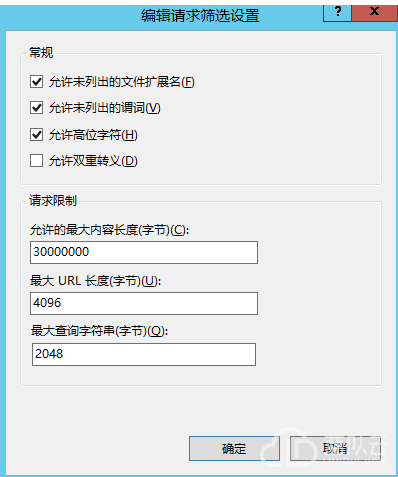Disable the 允许高位字符 checkbox box
398x477 pixels.
coord(36,135)
